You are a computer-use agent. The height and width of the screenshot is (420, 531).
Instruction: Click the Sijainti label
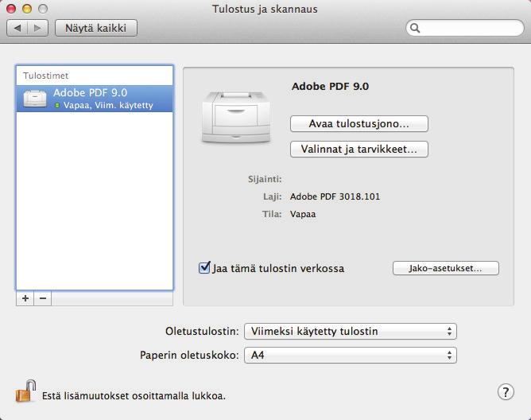pos(265,179)
